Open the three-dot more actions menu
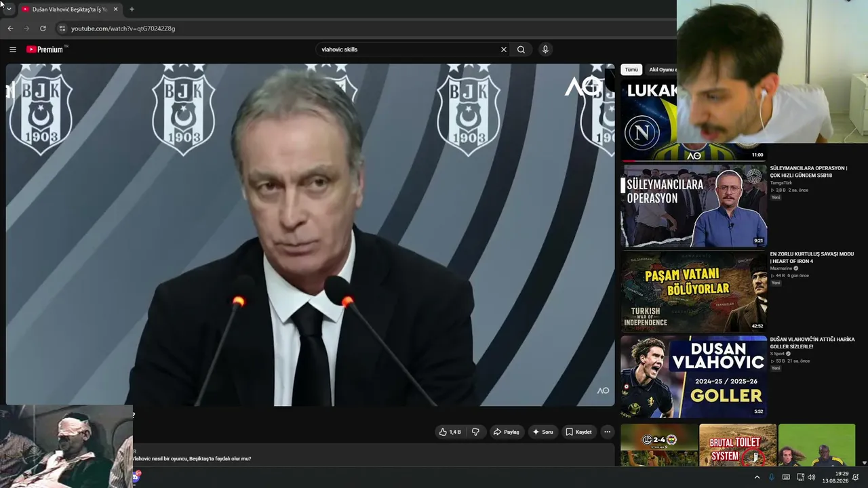The height and width of the screenshot is (488, 868). 608,432
